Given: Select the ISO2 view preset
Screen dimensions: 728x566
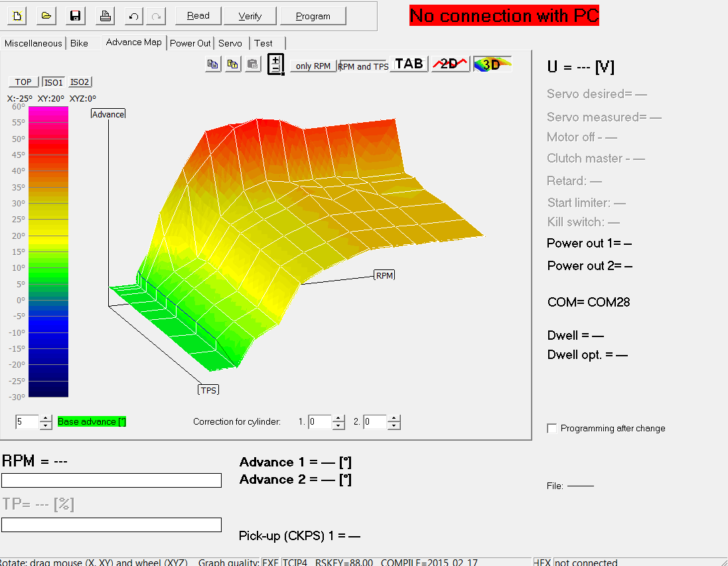Looking at the screenshot, I should pyautogui.click(x=80, y=82).
